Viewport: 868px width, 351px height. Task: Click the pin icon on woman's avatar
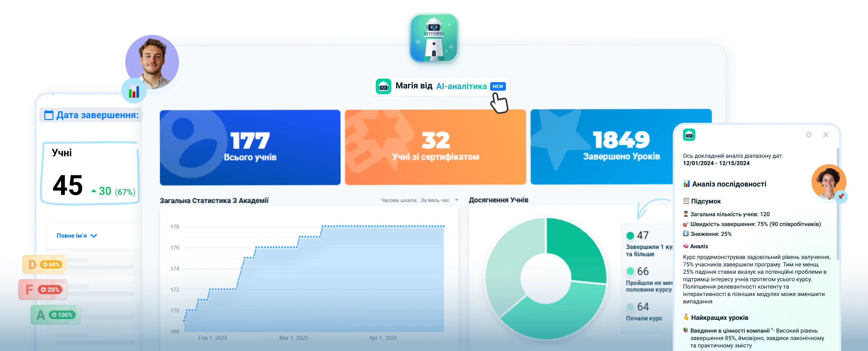[x=841, y=197]
